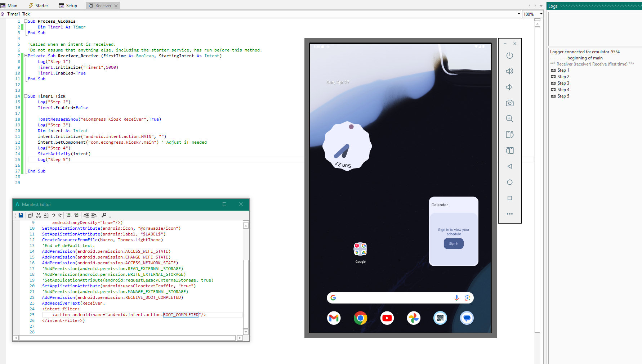Click the Paste icon in Manifest Editor
The height and width of the screenshot is (364, 642).
(x=46, y=215)
